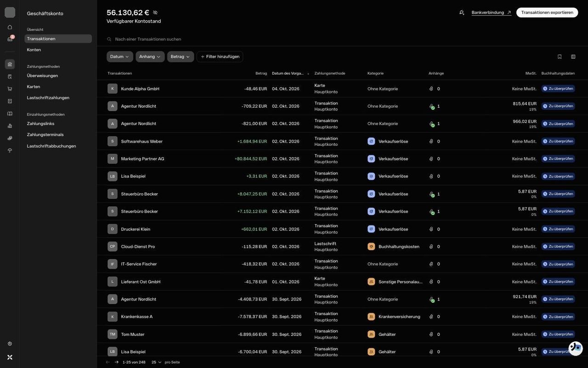Open the Betrag filter dropdown
This screenshot has height=368, width=588.
(x=181, y=57)
